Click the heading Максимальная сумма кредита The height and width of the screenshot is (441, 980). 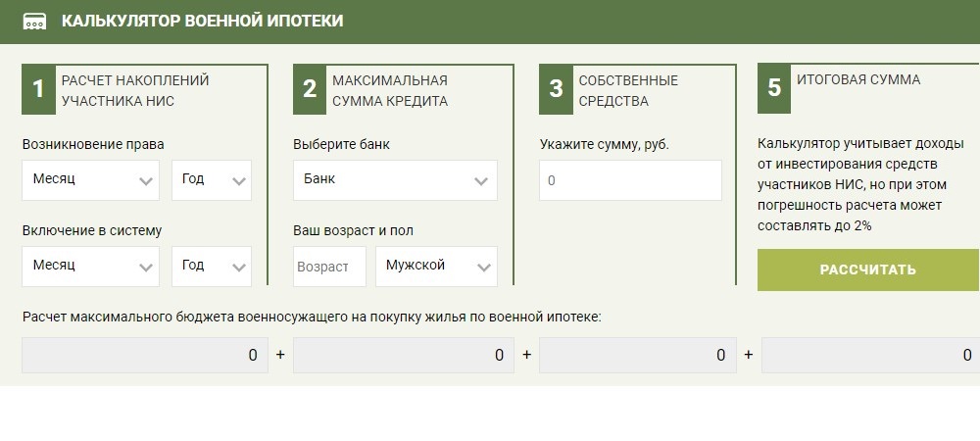coord(390,90)
